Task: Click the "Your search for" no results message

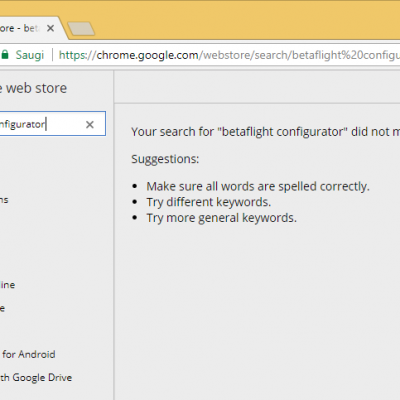Action: pos(265,132)
